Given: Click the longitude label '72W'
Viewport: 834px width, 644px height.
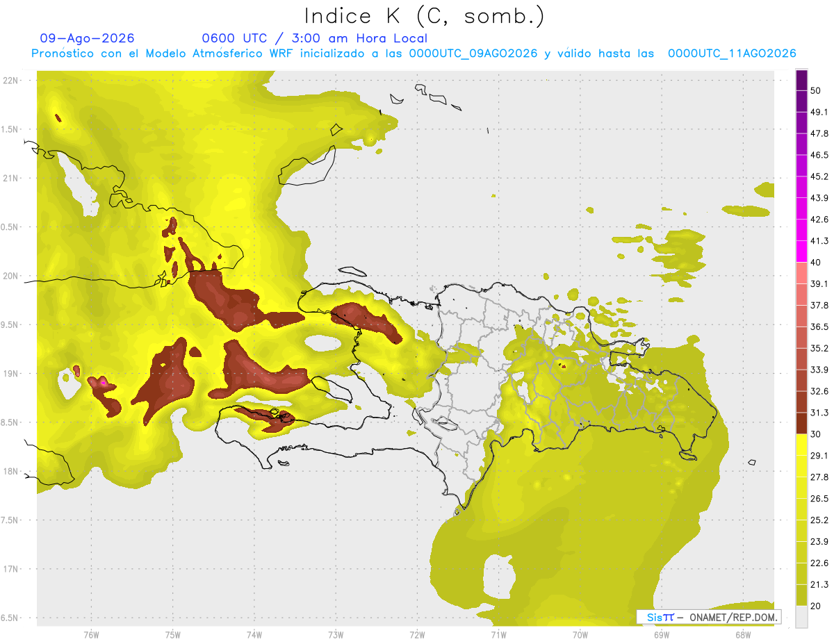Looking at the screenshot, I should click(417, 634).
